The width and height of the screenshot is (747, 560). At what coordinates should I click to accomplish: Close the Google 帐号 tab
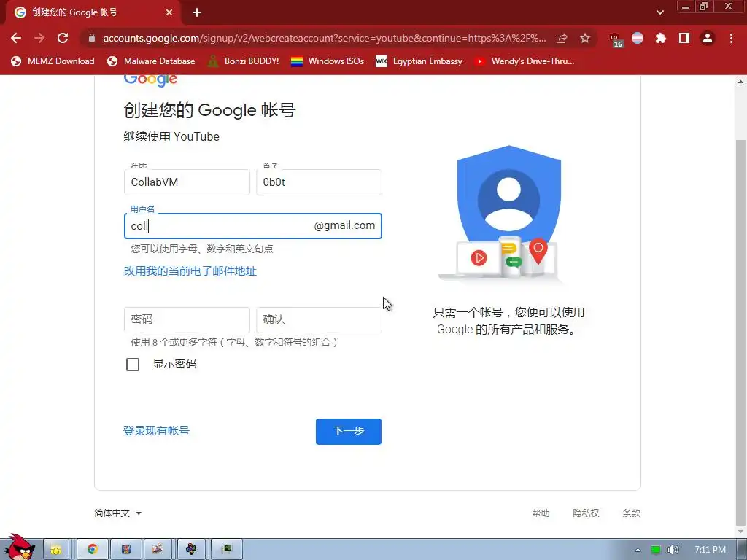click(x=169, y=13)
